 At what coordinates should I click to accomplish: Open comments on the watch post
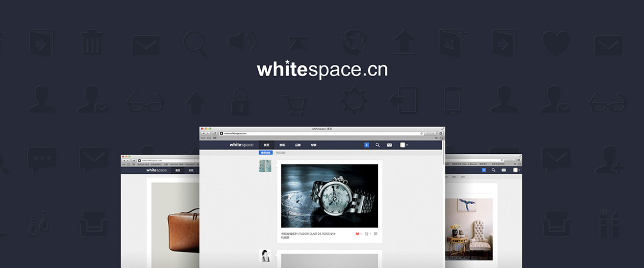click(x=376, y=234)
